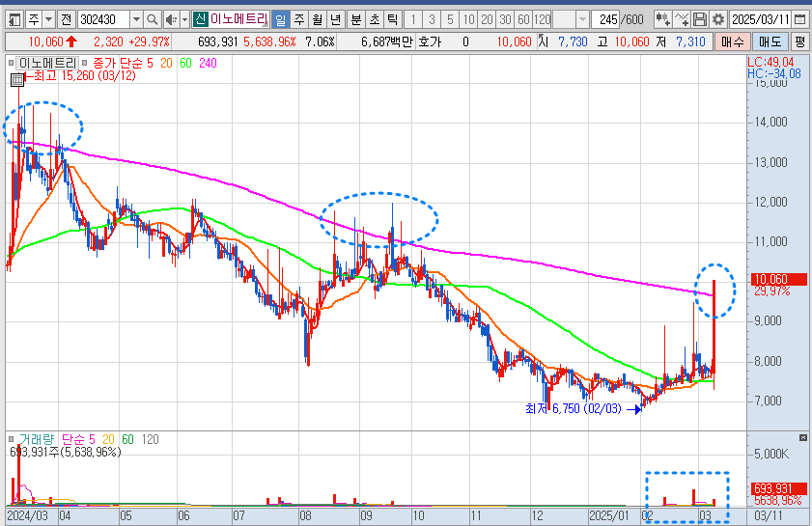Click the 저 low price 7,310

click(681, 42)
